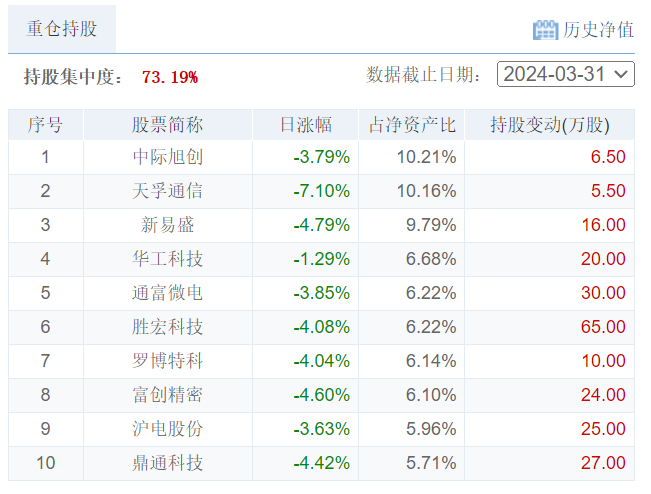Screen dimensions: 651x494
Task: Open the 重仓持股 tab
Action: (62, 29)
